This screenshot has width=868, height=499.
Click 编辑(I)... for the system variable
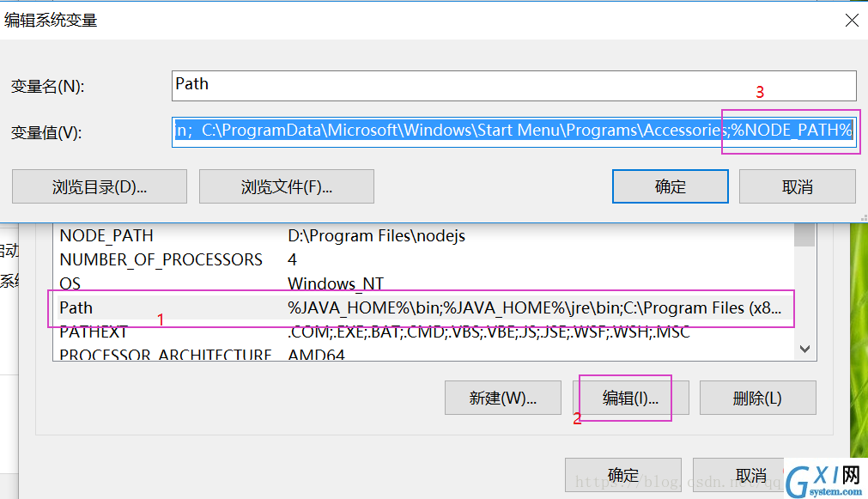(630, 398)
